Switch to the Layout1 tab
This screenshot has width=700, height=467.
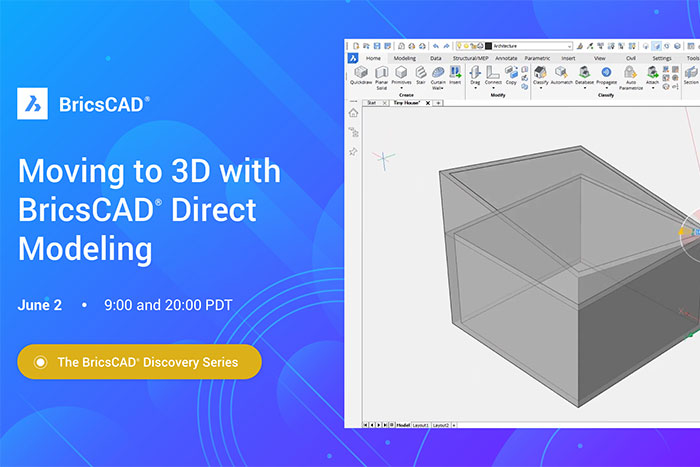[421, 425]
